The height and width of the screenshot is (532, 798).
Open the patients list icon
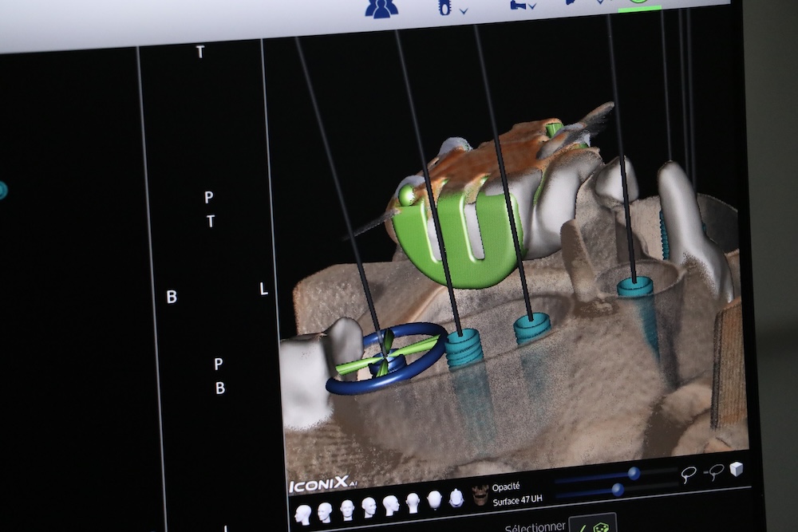point(381,7)
